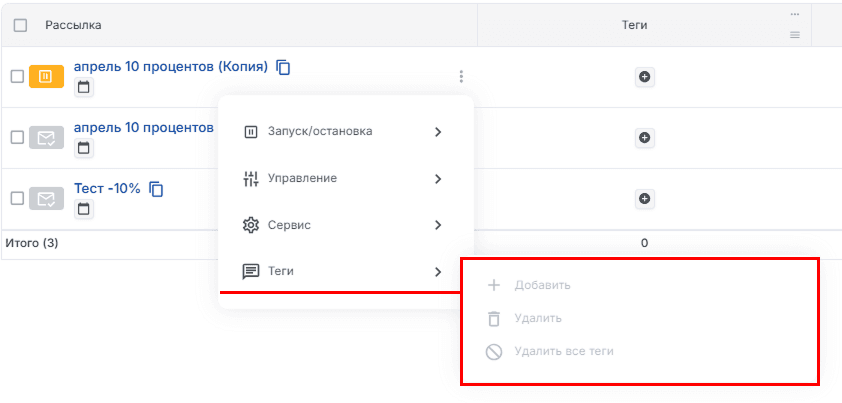Copy the 'апрель 10 процентов (Копия)' mailing icon
Screen dimensions: 842x403
click(x=283, y=67)
